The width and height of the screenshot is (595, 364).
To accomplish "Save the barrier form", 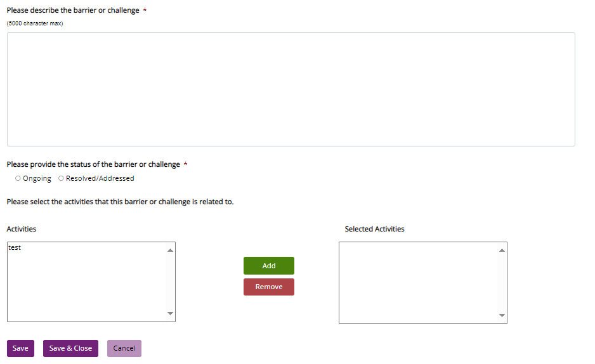I will 20,348.
